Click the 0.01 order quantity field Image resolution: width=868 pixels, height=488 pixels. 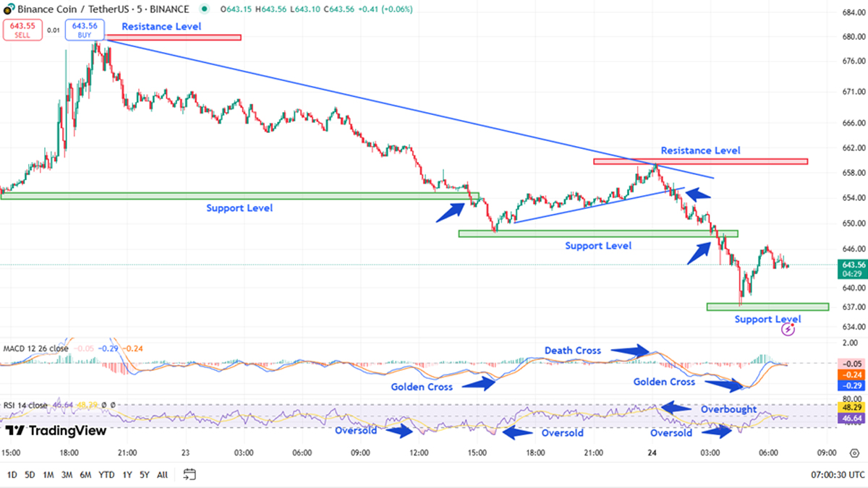54,30
